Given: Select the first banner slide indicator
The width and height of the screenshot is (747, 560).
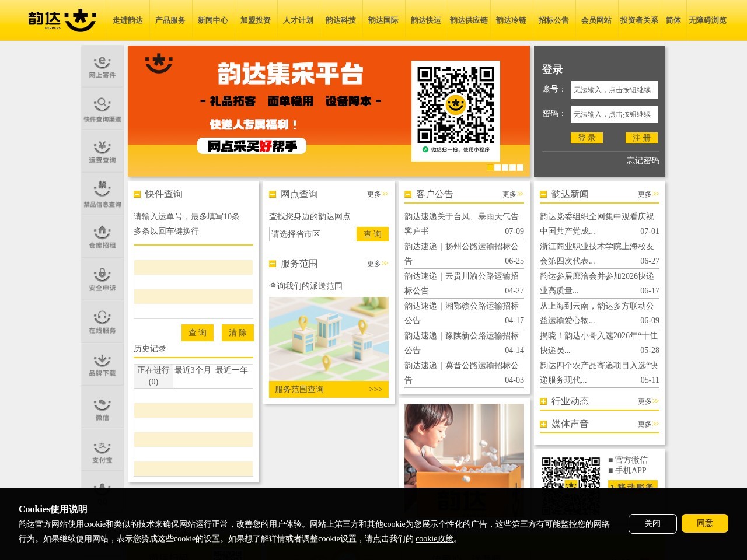Looking at the screenshot, I should coord(490,167).
